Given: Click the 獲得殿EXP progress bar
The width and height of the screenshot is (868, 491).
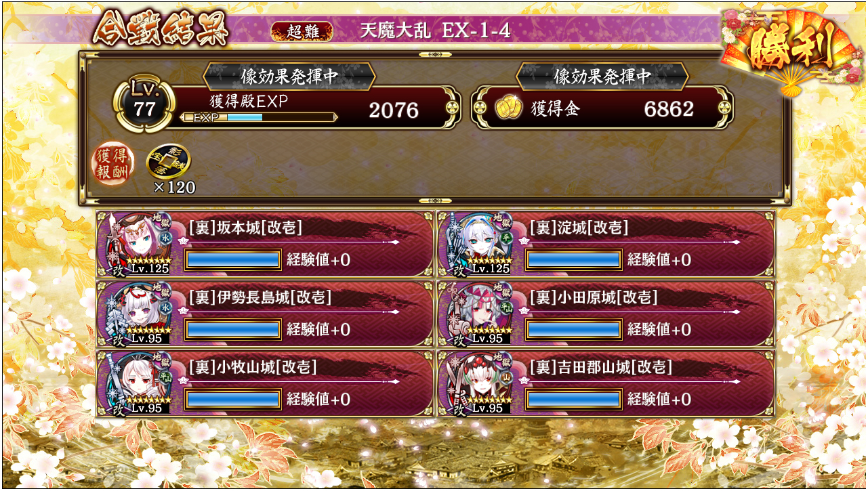Looking at the screenshot, I should [x=259, y=117].
